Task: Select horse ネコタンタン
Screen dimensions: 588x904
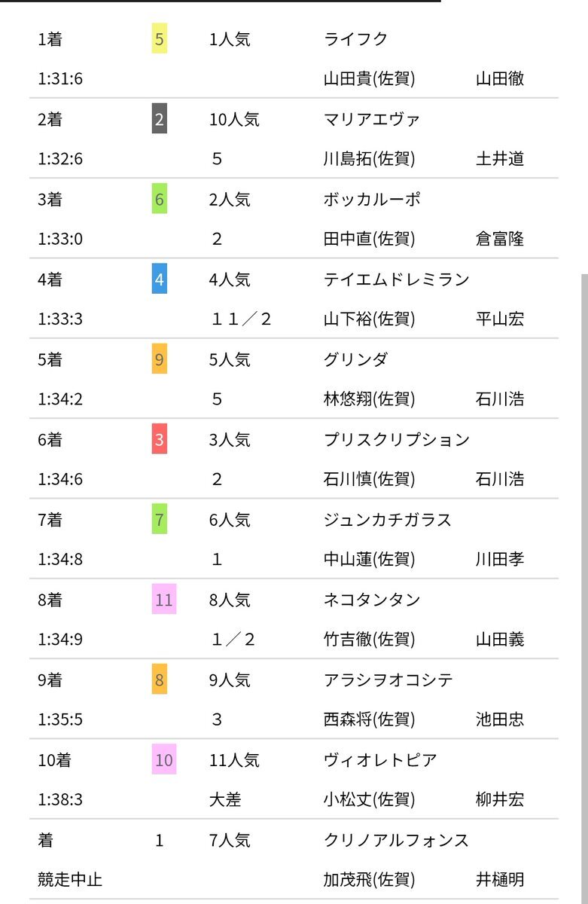Action: 372,600
